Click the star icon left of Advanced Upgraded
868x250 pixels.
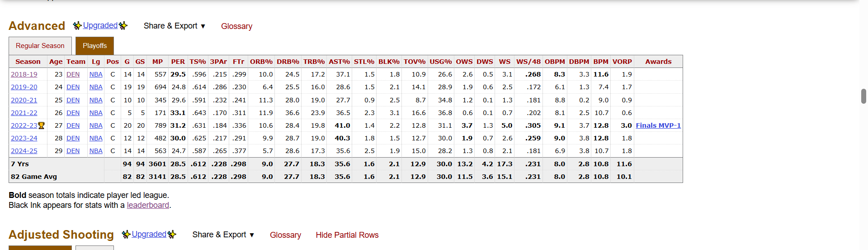point(77,26)
